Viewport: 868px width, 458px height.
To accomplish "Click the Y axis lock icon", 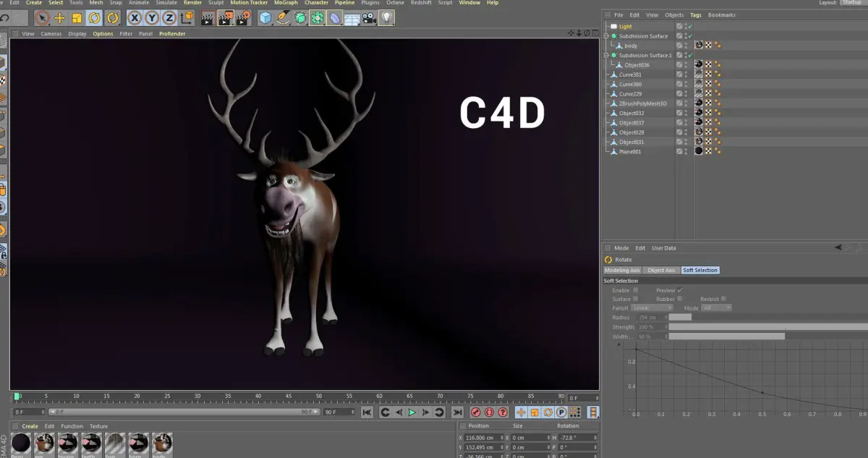I will 152,18.
